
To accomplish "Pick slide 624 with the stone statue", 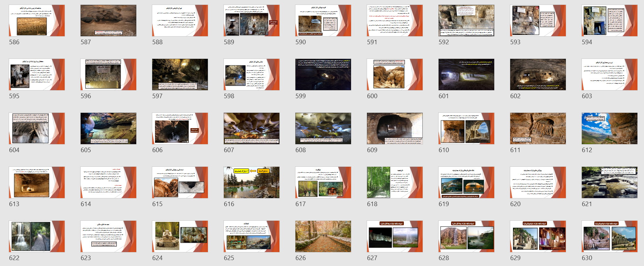I will point(180,236).
